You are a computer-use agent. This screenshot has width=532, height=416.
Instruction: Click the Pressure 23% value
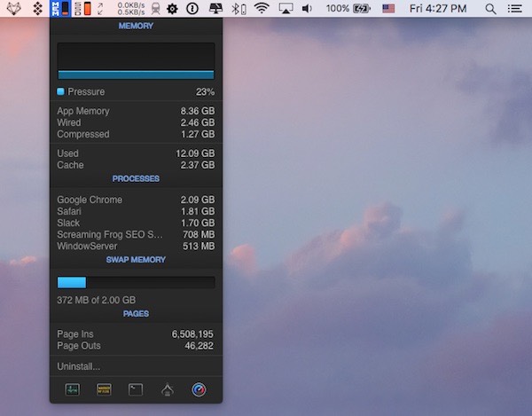205,91
